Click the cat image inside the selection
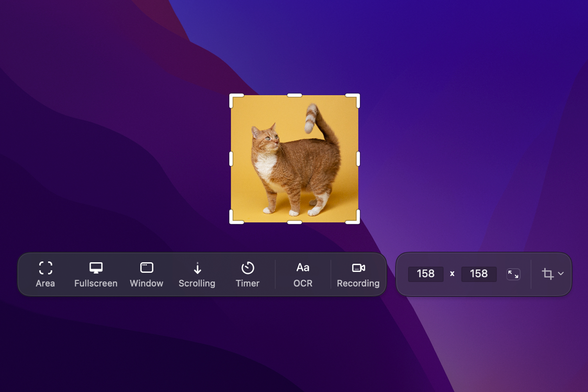Screen dimensions: 588x392 tap(294, 162)
